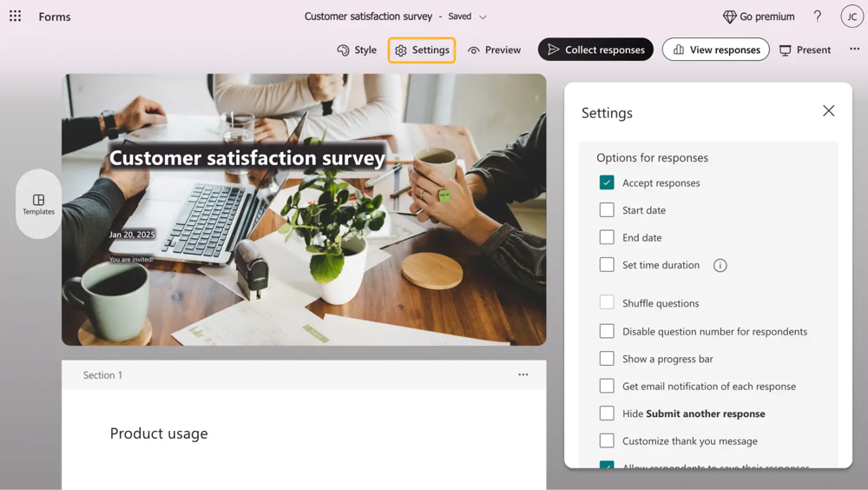Click the info icon beside Set time duration
The image size is (868, 490).
(x=720, y=266)
